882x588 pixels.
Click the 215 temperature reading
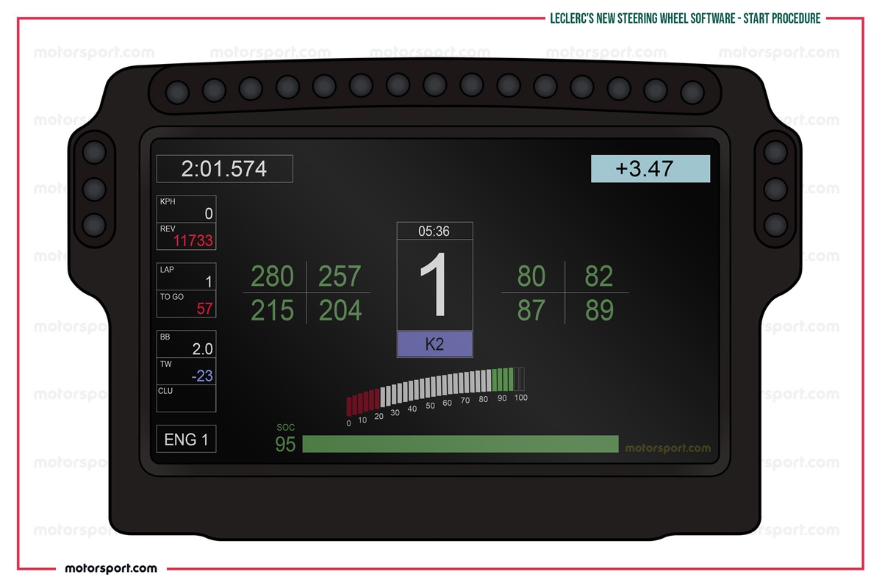pyautogui.click(x=272, y=310)
